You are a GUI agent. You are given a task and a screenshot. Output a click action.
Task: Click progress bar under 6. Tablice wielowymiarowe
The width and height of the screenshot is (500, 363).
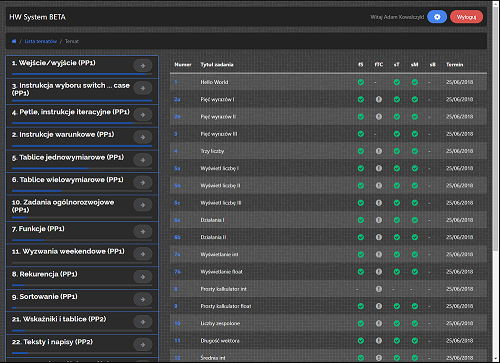(x=82, y=191)
